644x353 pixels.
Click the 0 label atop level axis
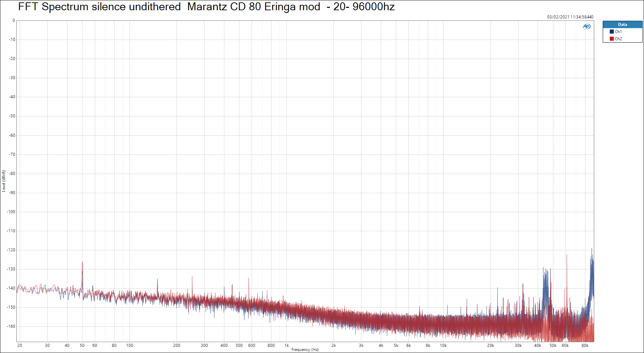tap(14, 20)
